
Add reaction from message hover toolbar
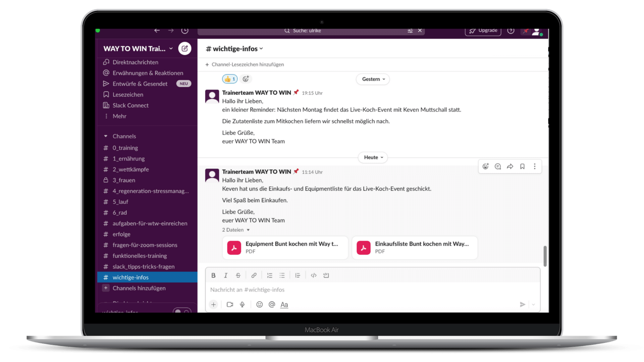click(485, 167)
